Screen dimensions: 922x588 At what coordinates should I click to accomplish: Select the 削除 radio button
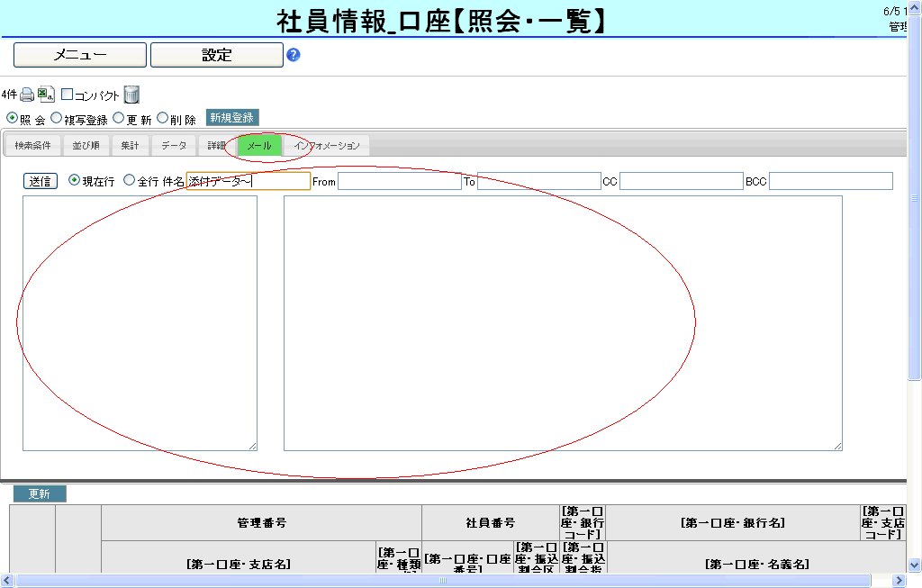163,118
